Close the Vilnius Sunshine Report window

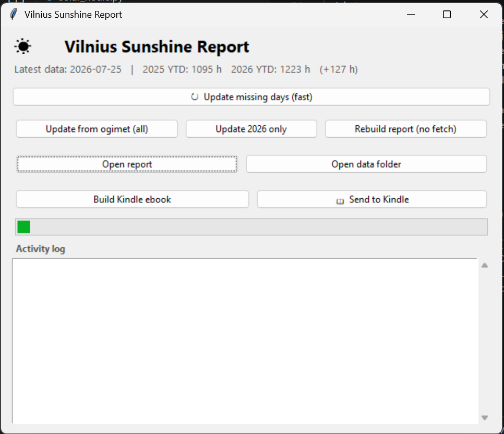tap(484, 15)
